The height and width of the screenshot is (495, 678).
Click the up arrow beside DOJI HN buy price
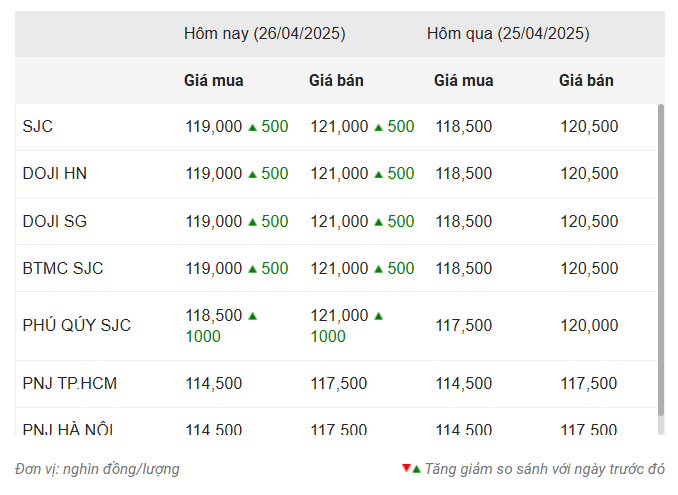(x=253, y=174)
